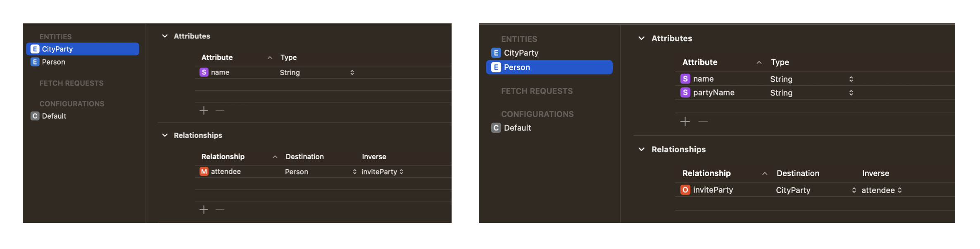
Task: Open the String type dropdown for partyName
Action: 811,93
